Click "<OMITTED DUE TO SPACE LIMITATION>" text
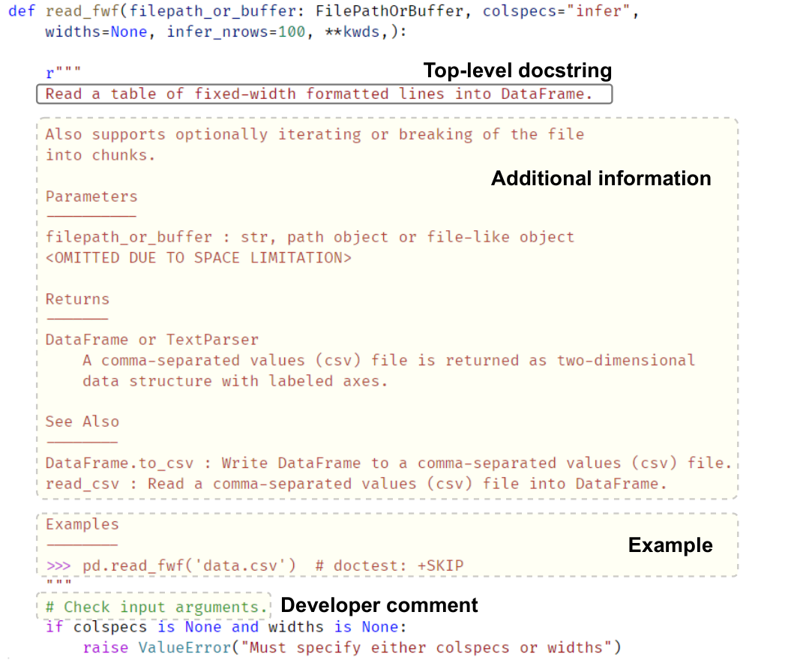785x672 pixels. pos(198,258)
